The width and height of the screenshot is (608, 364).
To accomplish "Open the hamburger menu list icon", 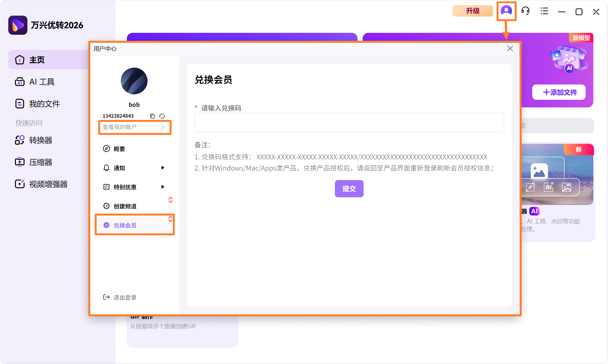I will click(544, 11).
